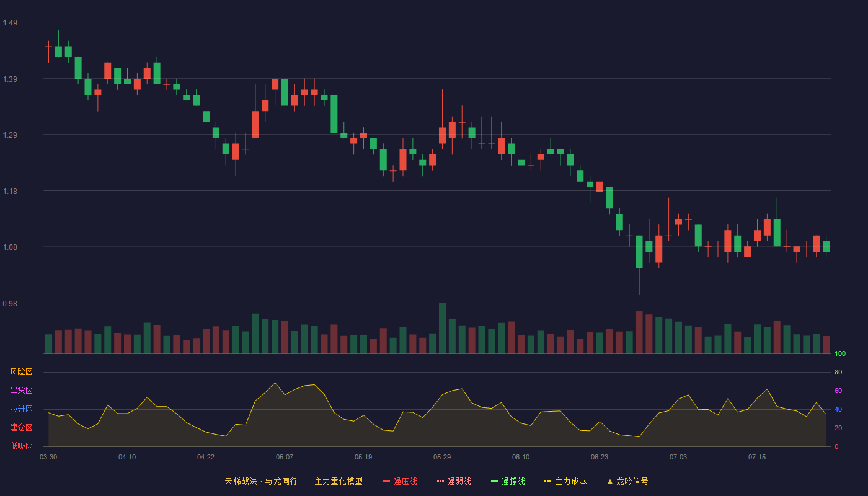The height and width of the screenshot is (496, 868).
Task: Click the green 强撑线 legend line marker
Action: click(494, 481)
